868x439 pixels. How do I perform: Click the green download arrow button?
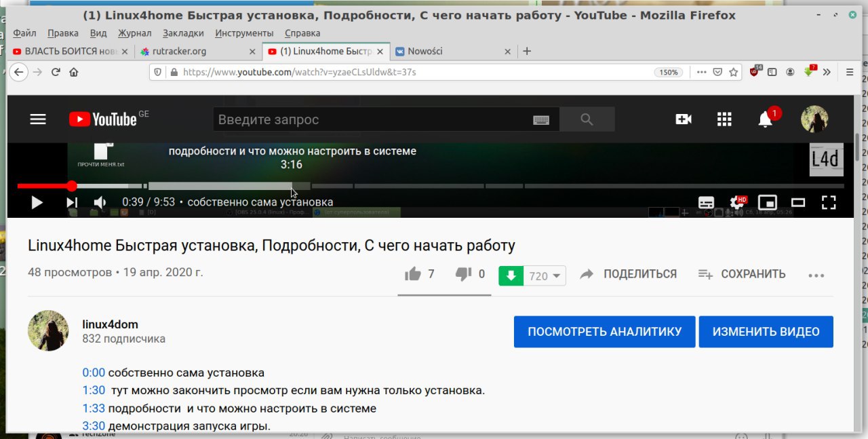[511, 275]
